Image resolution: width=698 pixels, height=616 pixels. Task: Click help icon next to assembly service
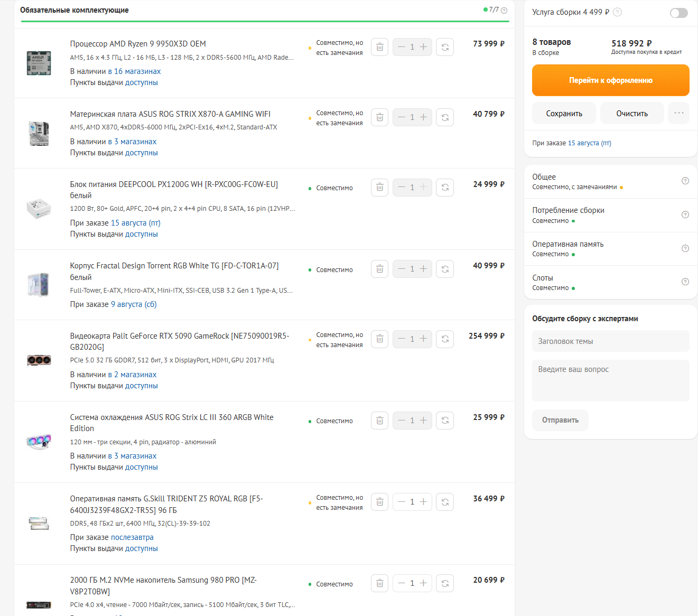point(617,12)
